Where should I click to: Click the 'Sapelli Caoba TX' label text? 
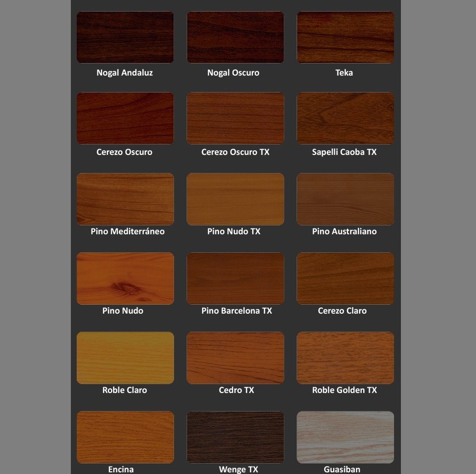point(344,152)
